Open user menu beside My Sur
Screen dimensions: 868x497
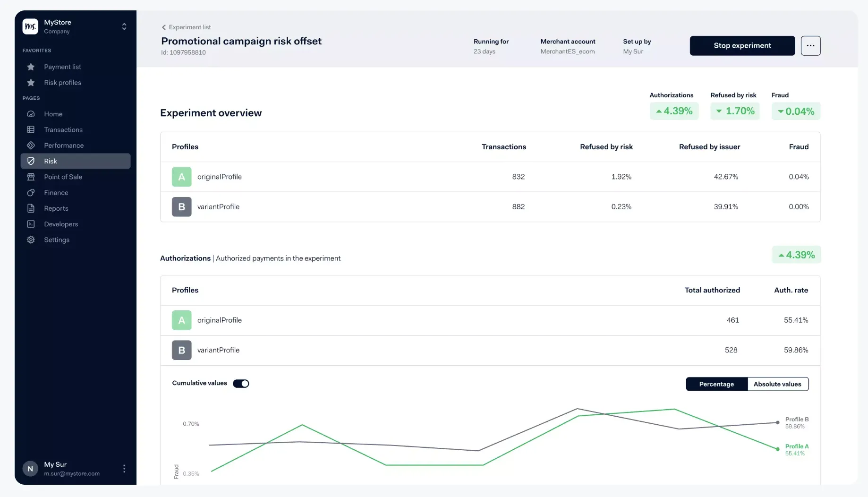[x=124, y=469]
